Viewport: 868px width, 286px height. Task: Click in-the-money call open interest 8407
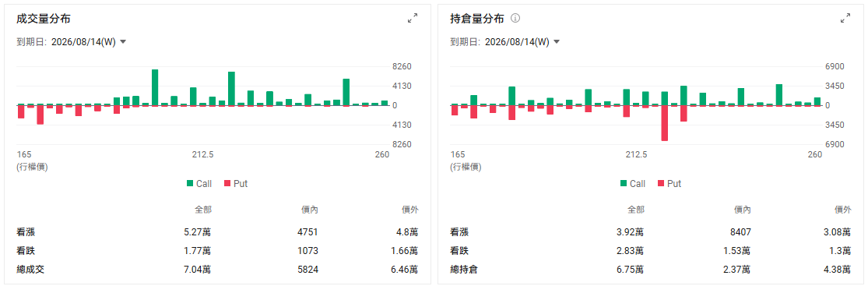click(740, 232)
